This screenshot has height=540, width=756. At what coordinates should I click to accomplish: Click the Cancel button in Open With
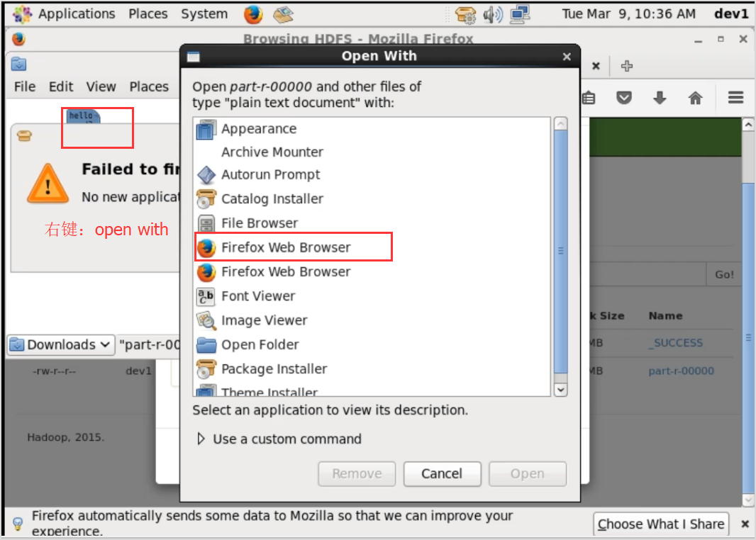coord(442,474)
